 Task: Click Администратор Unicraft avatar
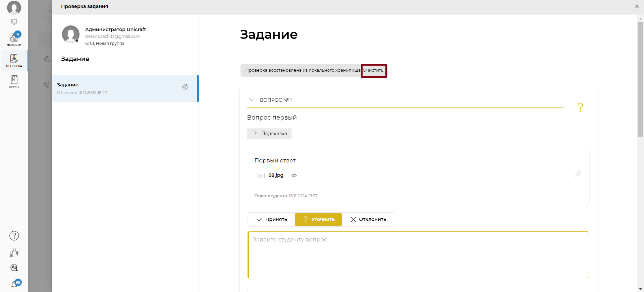71,34
